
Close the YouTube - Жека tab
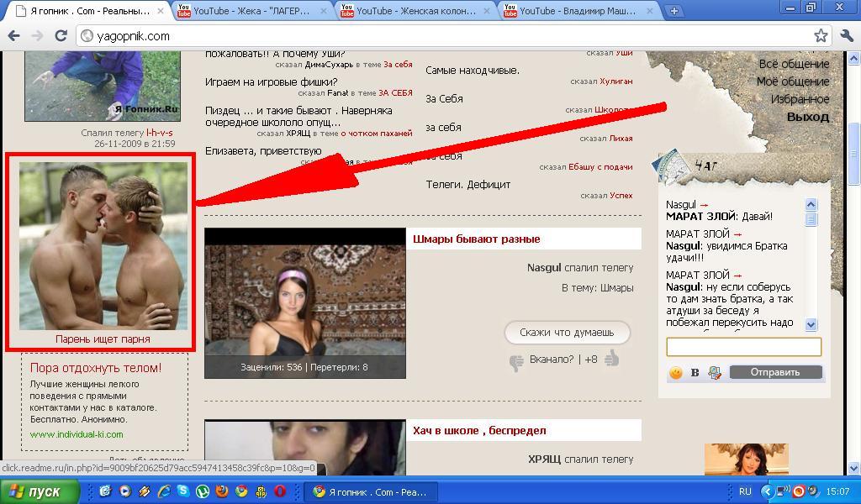click(x=324, y=11)
